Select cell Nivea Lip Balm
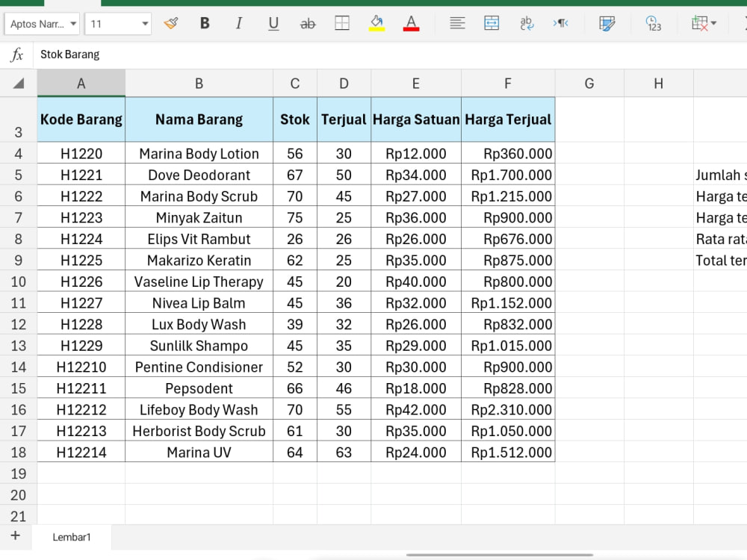 point(199,303)
